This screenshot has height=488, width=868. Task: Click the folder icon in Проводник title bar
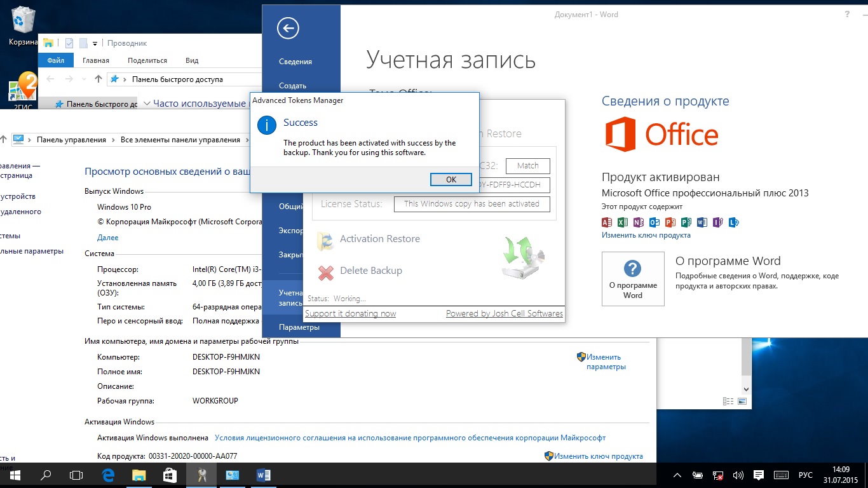point(48,43)
